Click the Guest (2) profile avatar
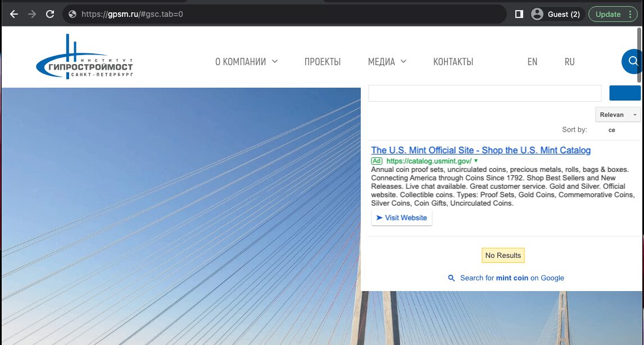The width and height of the screenshot is (644, 345). [538, 14]
